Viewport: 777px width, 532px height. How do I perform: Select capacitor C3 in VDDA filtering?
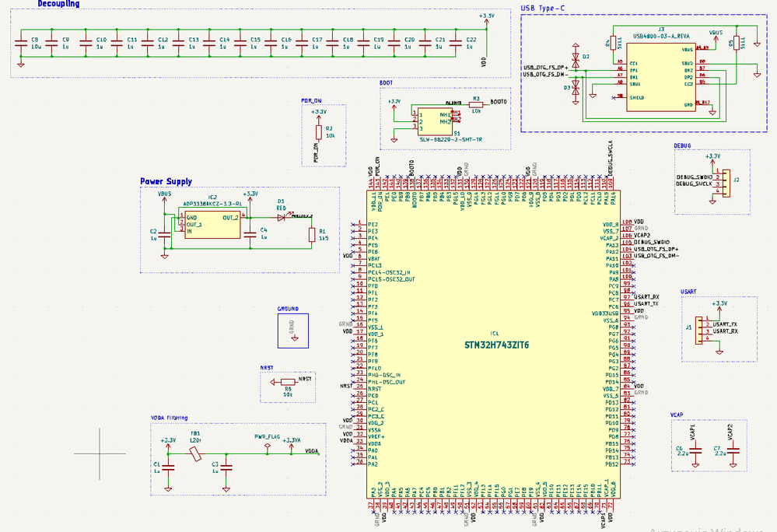tap(226, 467)
